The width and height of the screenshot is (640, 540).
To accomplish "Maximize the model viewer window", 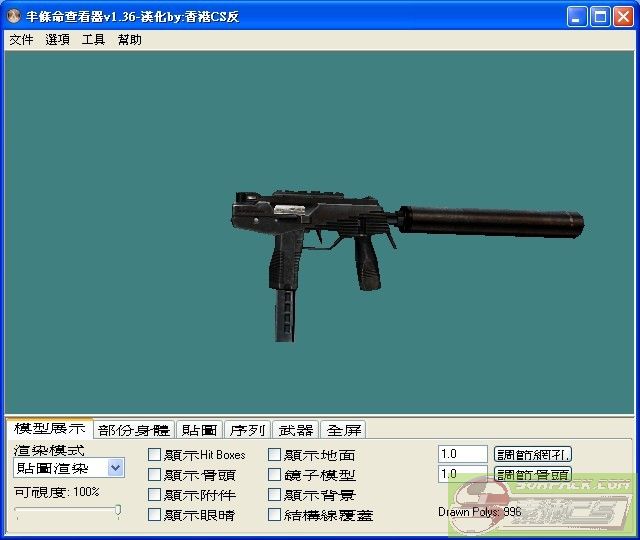I will tap(600, 17).
